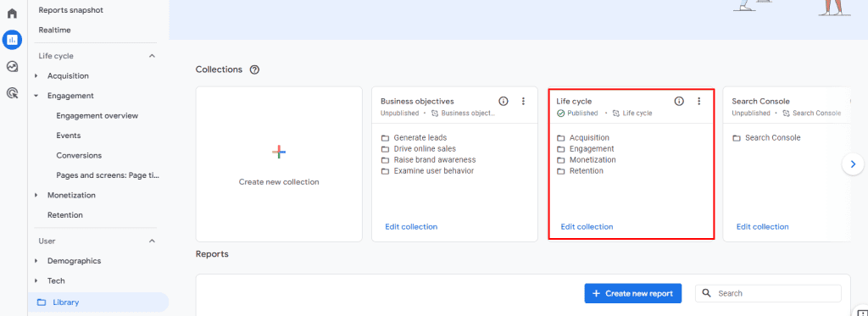Open three-dot menu on Business objectives card
The height and width of the screenshot is (316, 868).
pyautogui.click(x=523, y=102)
